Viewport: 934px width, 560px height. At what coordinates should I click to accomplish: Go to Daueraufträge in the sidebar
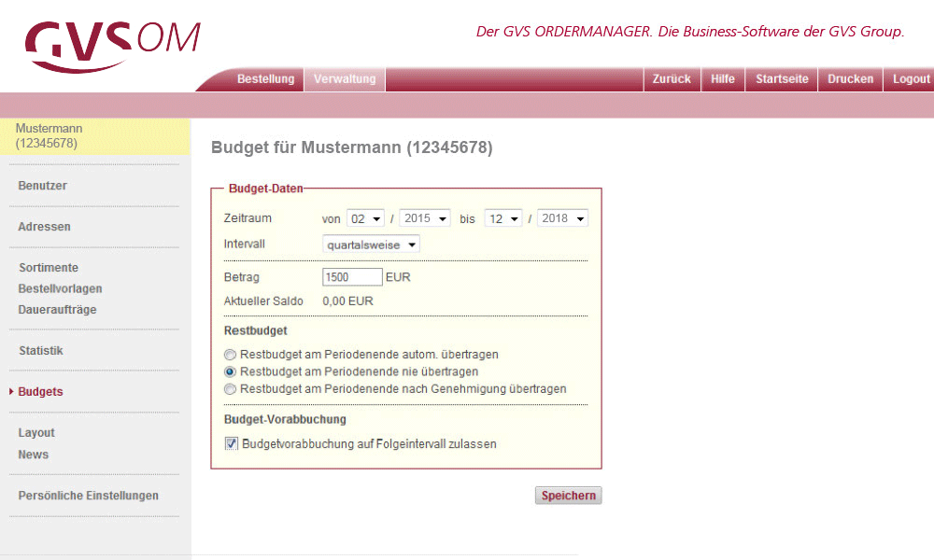point(57,310)
